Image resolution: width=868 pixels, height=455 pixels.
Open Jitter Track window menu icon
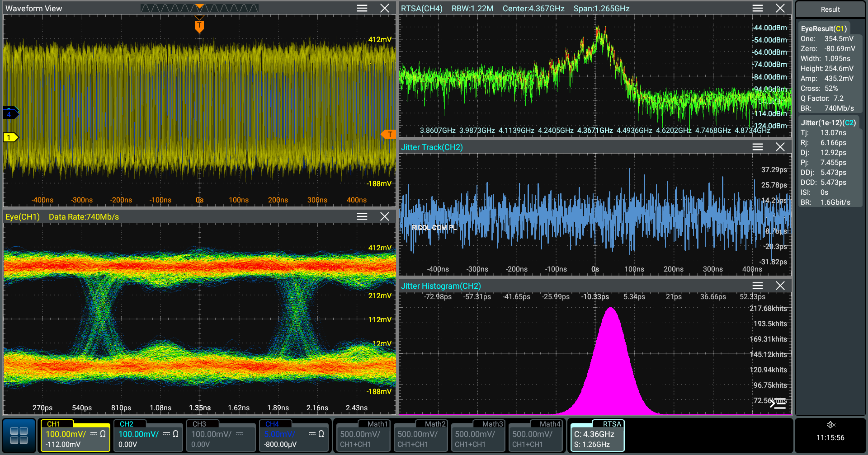point(758,147)
